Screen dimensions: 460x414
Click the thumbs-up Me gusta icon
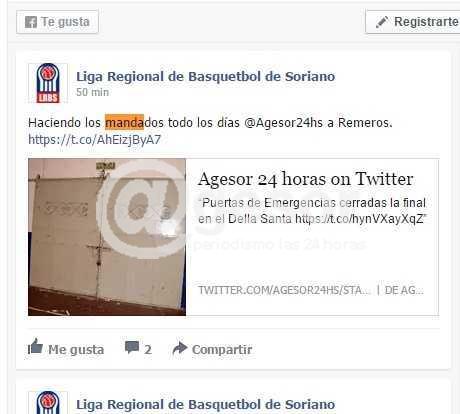pos(35,346)
